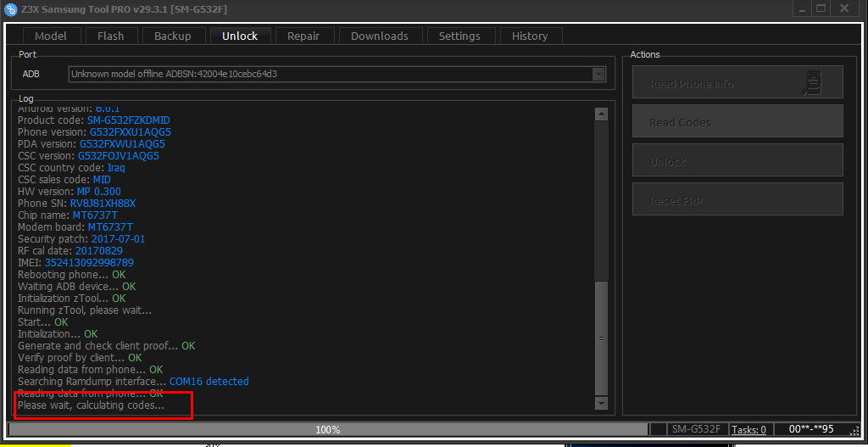Click the Waiting ADB device... OK line
Image resolution: width=868 pixels, height=447 pixels.
pyautogui.click(x=77, y=287)
